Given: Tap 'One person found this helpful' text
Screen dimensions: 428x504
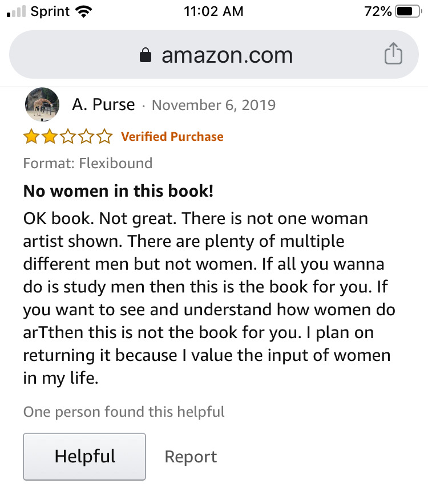Looking at the screenshot, I should (124, 412).
